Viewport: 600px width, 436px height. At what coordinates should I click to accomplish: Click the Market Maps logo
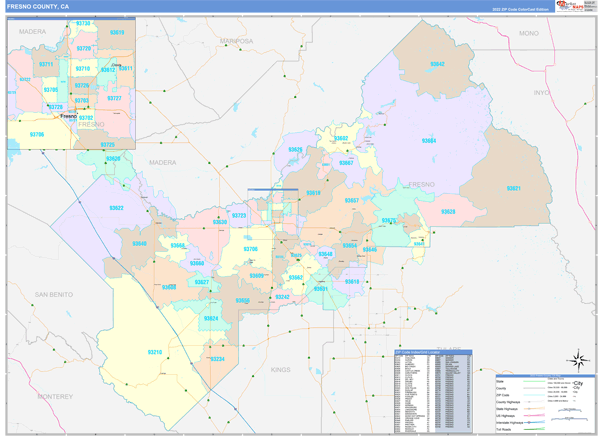tap(571, 6)
